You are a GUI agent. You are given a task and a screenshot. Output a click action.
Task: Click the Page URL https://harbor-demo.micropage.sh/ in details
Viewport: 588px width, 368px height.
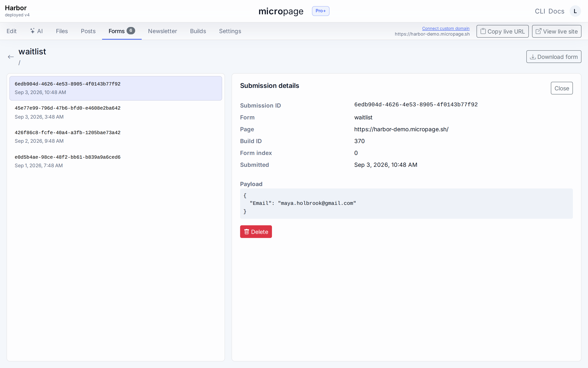point(401,129)
